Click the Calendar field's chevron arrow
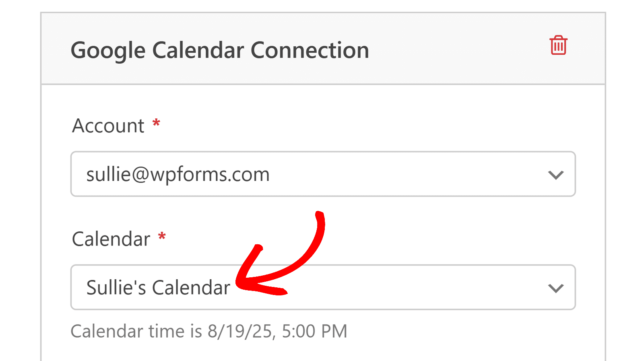 [x=555, y=288]
